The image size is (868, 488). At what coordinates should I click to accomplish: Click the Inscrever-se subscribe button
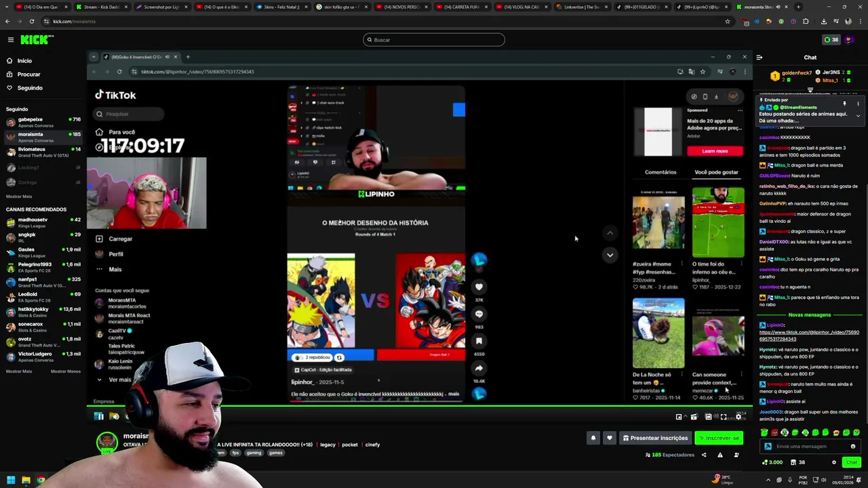point(719,438)
